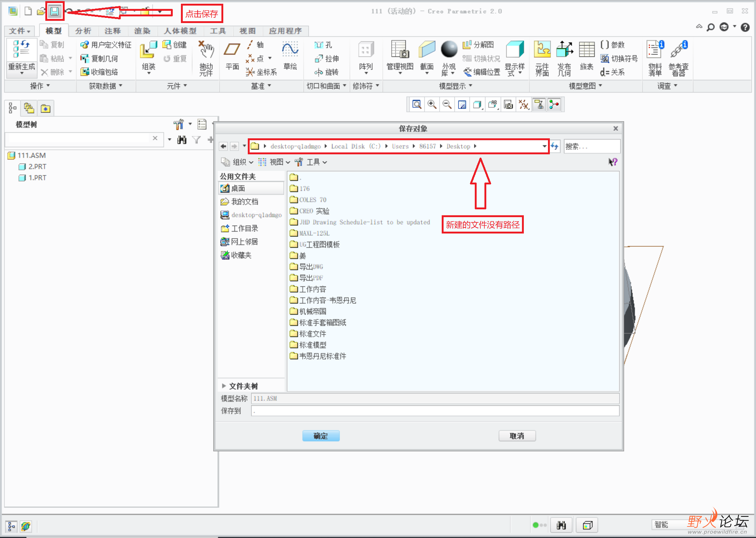Click the Save icon in quick access toolbar

(x=55, y=12)
